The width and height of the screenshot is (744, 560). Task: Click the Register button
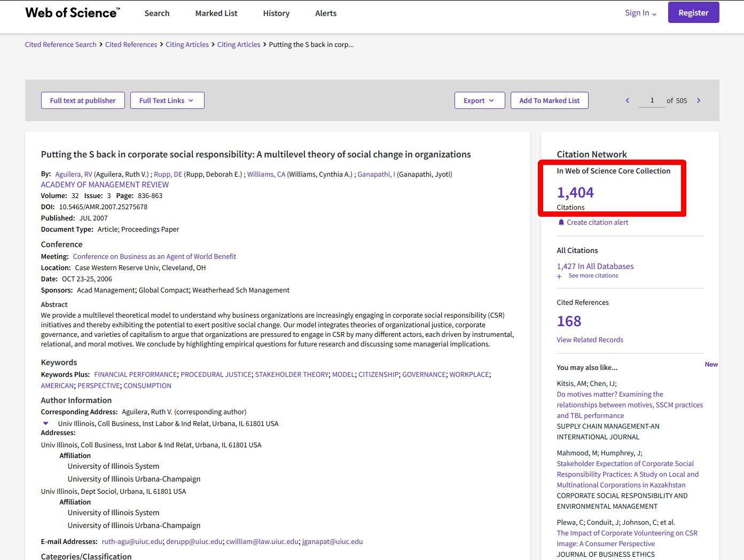point(693,13)
